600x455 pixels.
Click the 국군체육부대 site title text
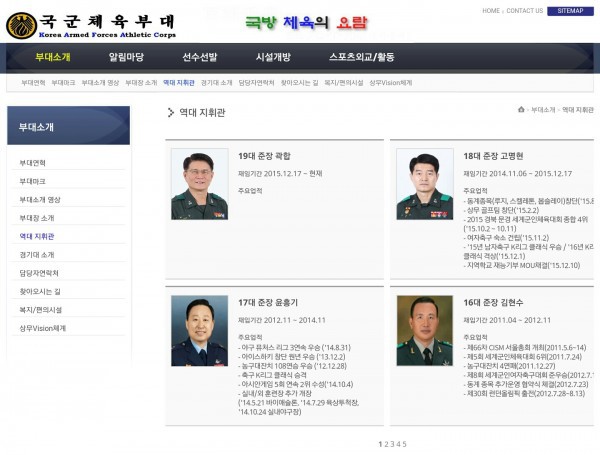(x=107, y=21)
